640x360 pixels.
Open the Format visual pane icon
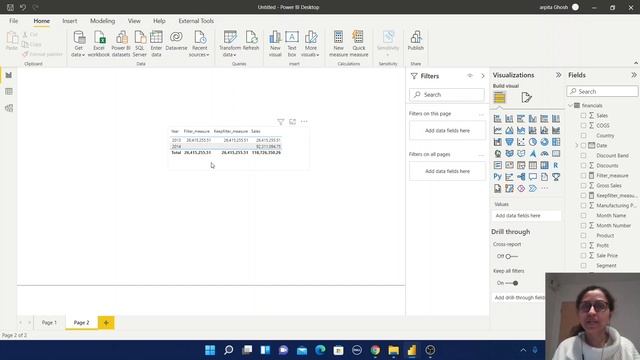(x=526, y=98)
